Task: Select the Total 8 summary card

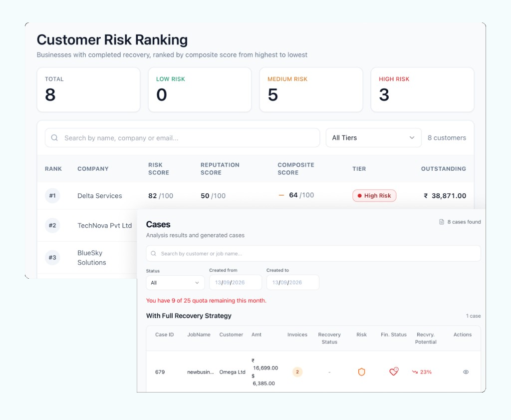Action: tap(88, 90)
